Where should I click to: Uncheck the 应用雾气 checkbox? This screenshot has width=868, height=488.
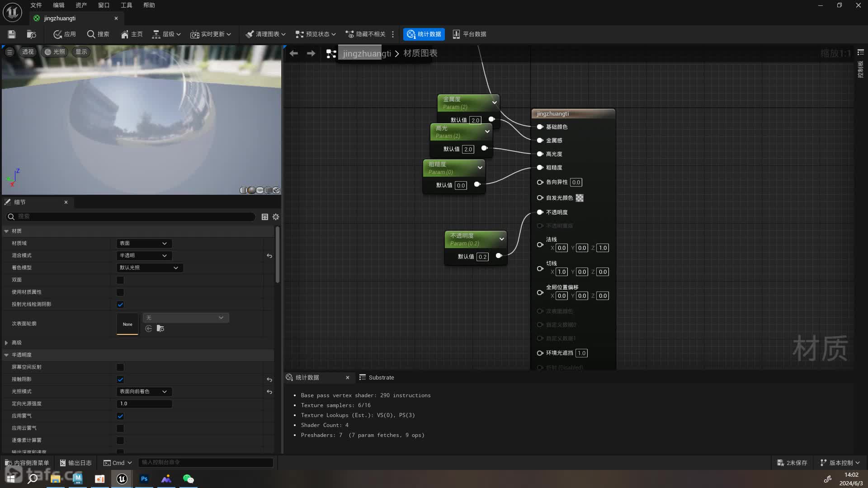[120, 416]
